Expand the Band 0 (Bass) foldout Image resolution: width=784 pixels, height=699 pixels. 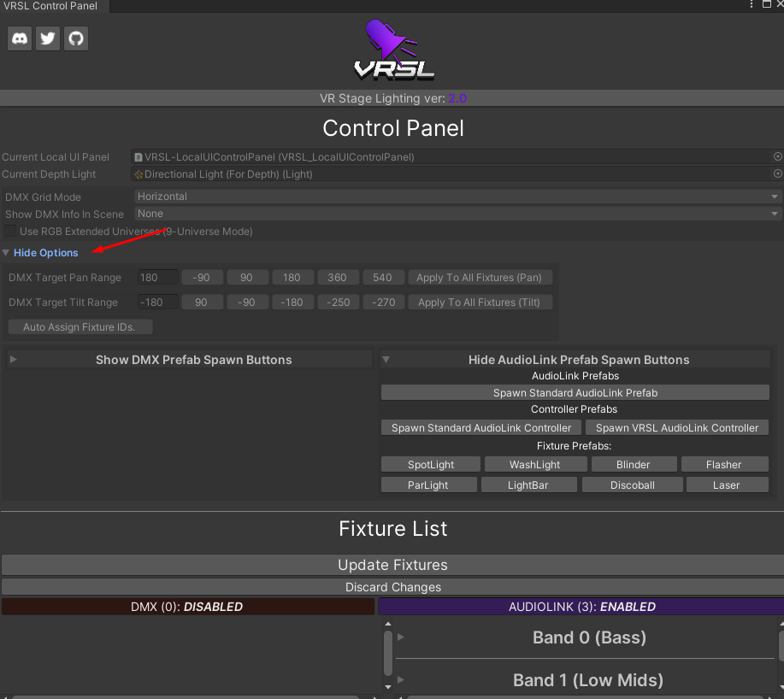(x=401, y=637)
